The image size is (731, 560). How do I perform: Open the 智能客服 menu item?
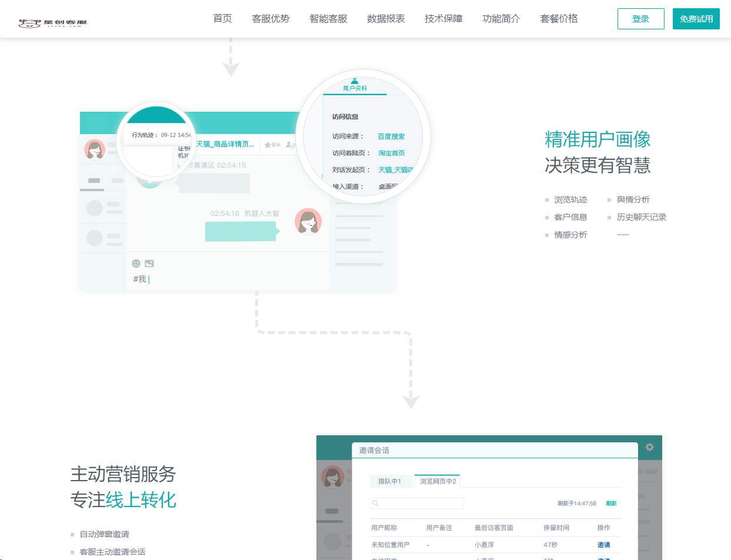click(328, 19)
